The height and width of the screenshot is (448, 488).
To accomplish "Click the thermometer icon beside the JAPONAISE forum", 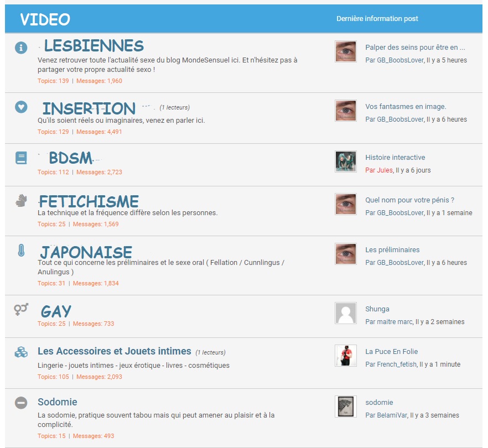I will pyautogui.click(x=21, y=251).
